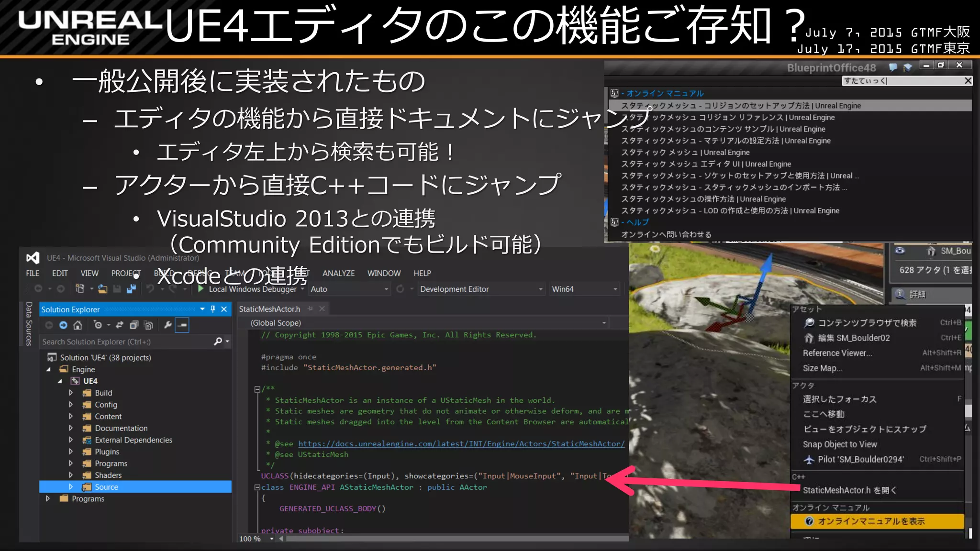Click the Visual Studio logo icon

pos(33,258)
